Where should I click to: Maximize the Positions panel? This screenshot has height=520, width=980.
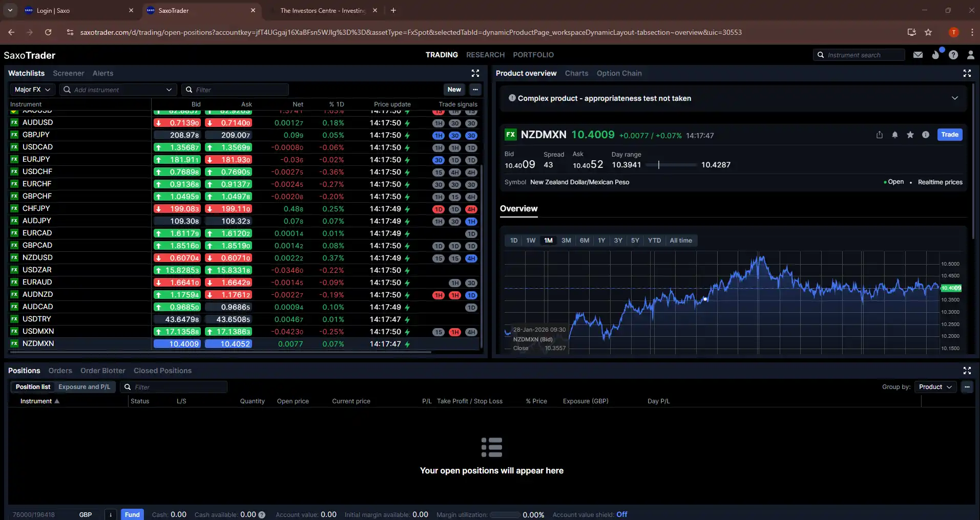(967, 371)
